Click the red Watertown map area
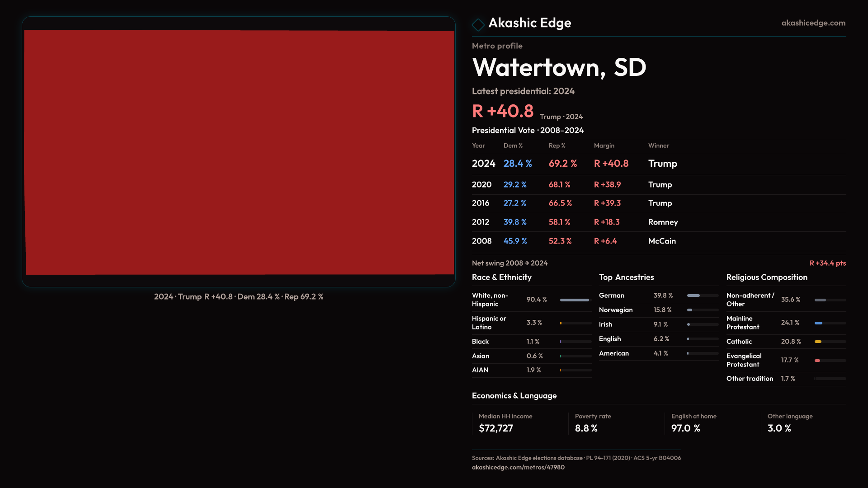 pyautogui.click(x=239, y=152)
